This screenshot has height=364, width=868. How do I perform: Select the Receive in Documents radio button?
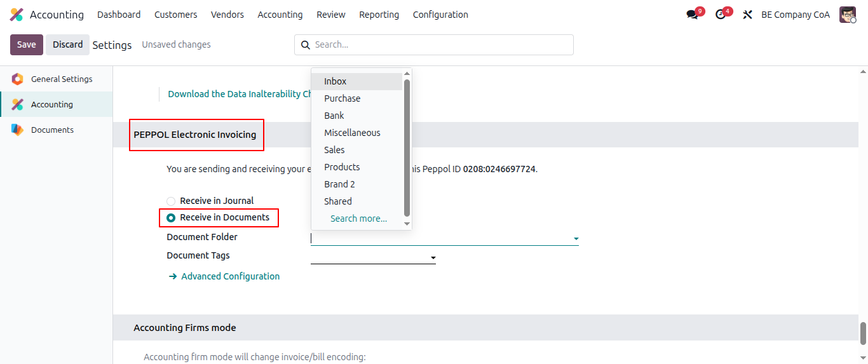pos(171,218)
